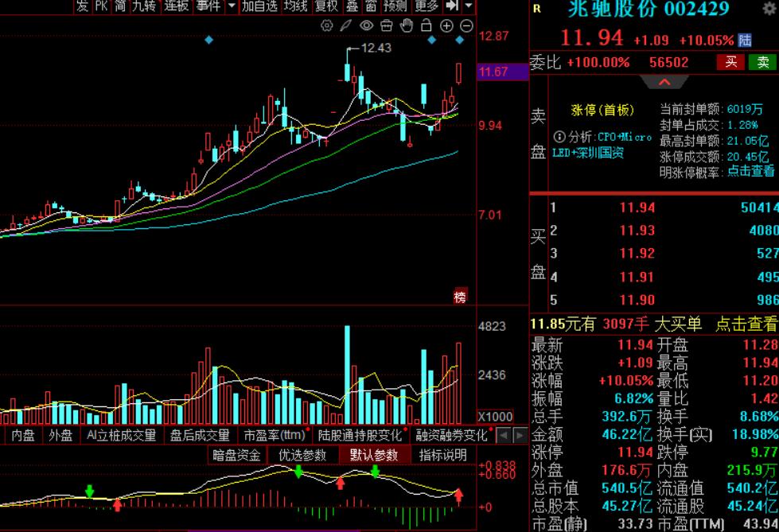Zoom out with the minus circle icon
779x532 pixels.
point(466,25)
